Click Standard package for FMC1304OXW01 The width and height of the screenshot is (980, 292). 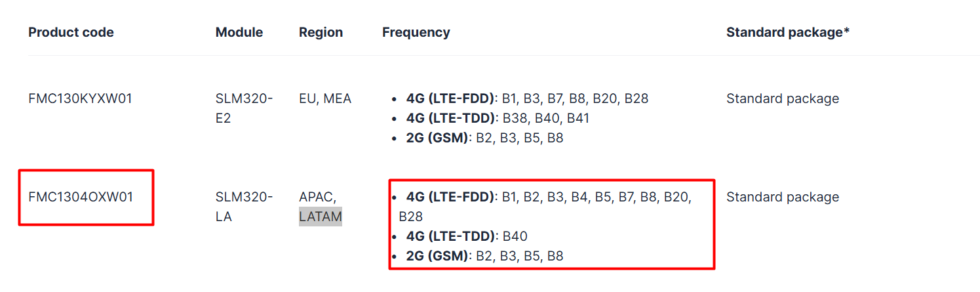pos(783,197)
